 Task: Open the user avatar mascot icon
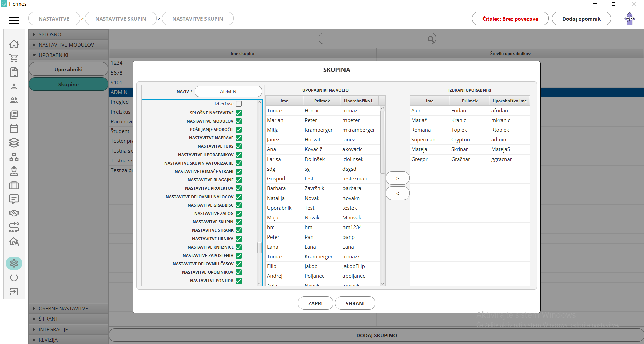[630, 19]
